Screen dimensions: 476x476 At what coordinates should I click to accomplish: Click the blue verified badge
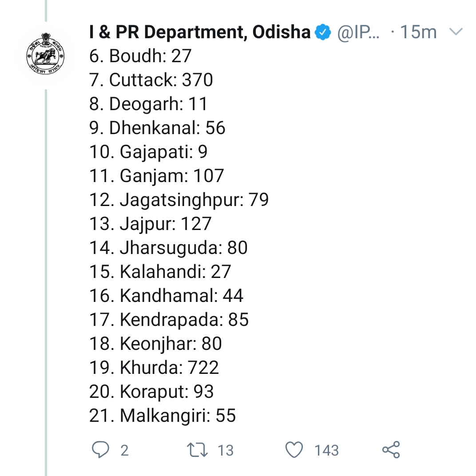coord(323,32)
